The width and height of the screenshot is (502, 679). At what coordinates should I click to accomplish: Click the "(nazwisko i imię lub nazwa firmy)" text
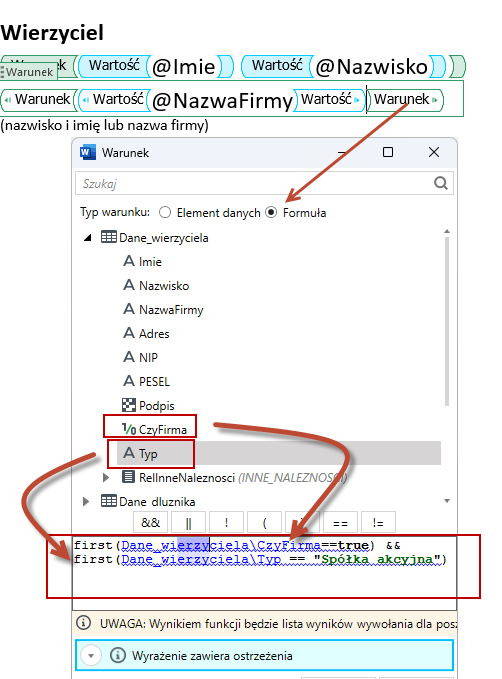104,126
